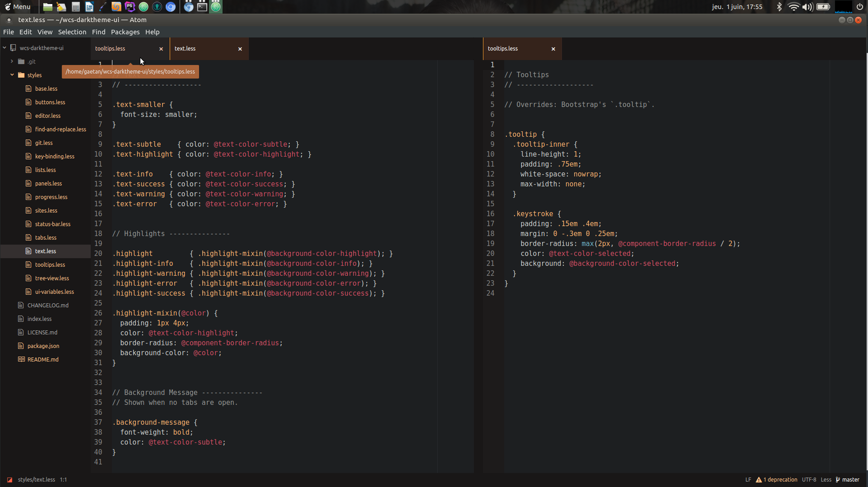This screenshot has height=487, width=868.
Task: Click the date and time clock
Action: point(737,7)
